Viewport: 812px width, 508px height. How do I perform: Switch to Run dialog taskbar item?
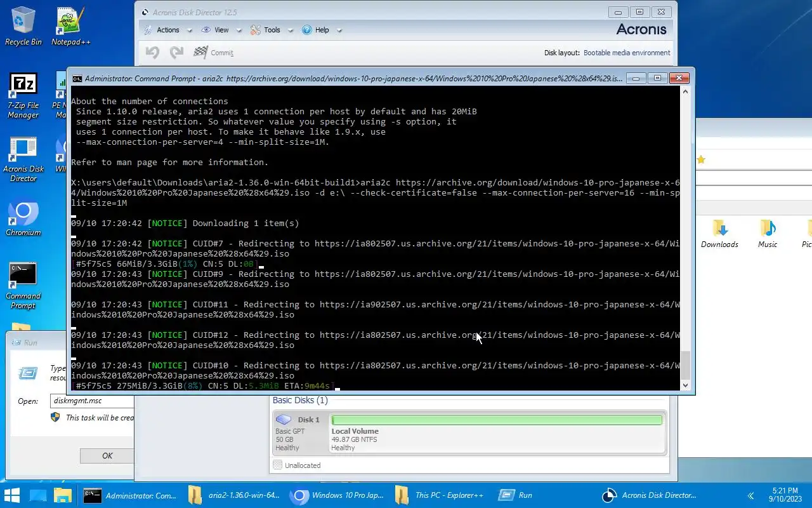pyautogui.click(x=515, y=495)
